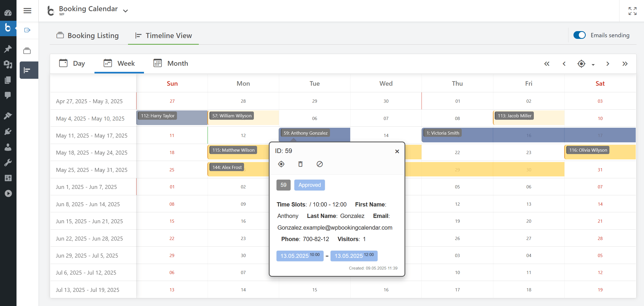The width and height of the screenshot is (644, 306).
Task: Open the hamburger menu at top
Action: click(27, 11)
